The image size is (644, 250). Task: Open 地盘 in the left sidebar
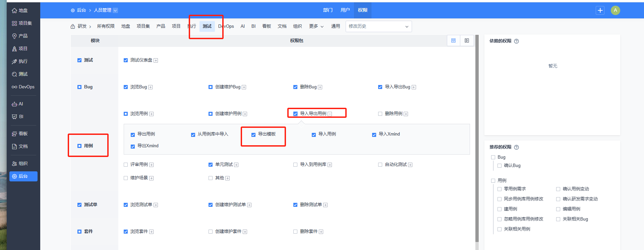coord(23,11)
